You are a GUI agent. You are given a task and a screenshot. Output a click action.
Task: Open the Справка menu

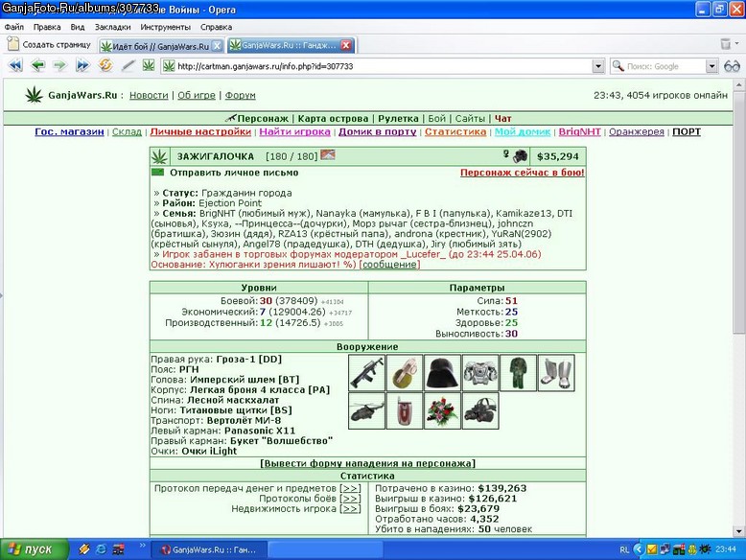pyautogui.click(x=217, y=27)
